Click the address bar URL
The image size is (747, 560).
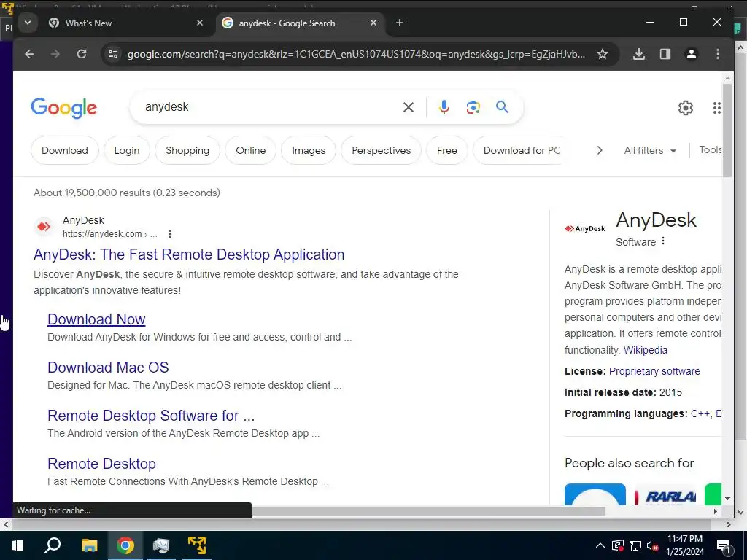coord(356,54)
